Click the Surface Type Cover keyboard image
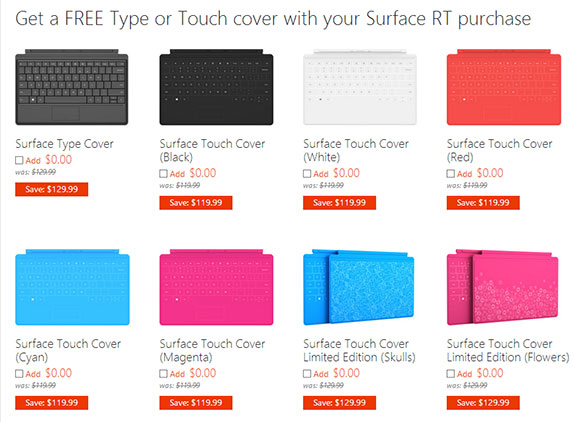The image size is (574, 422). (x=72, y=87)
